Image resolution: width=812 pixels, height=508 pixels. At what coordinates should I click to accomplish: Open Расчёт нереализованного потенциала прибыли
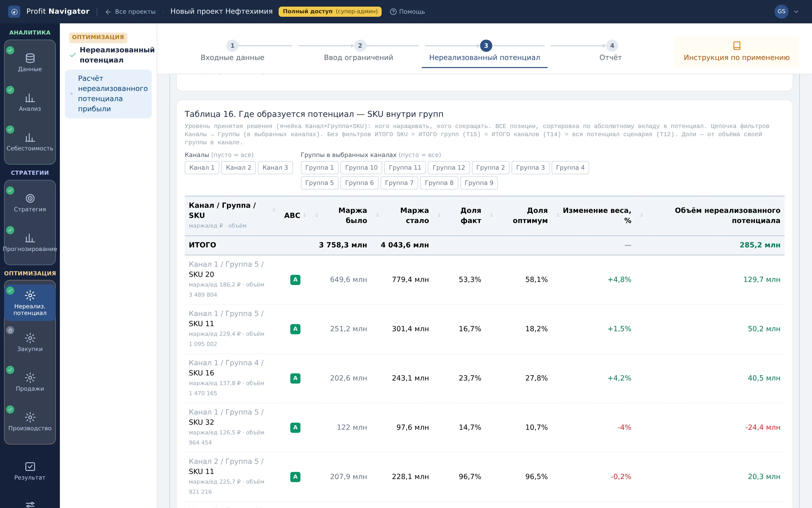pyautogui.click(x=108, y=94)
